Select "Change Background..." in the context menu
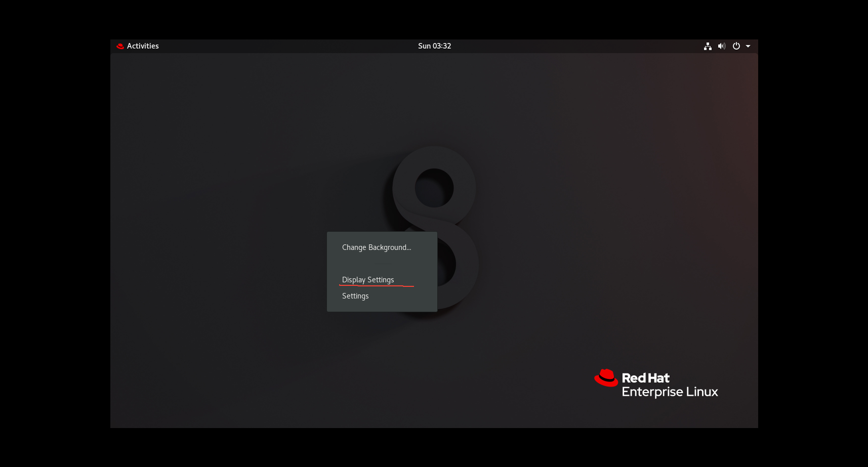This screenshot has height=467, width=868. [376, 247]
